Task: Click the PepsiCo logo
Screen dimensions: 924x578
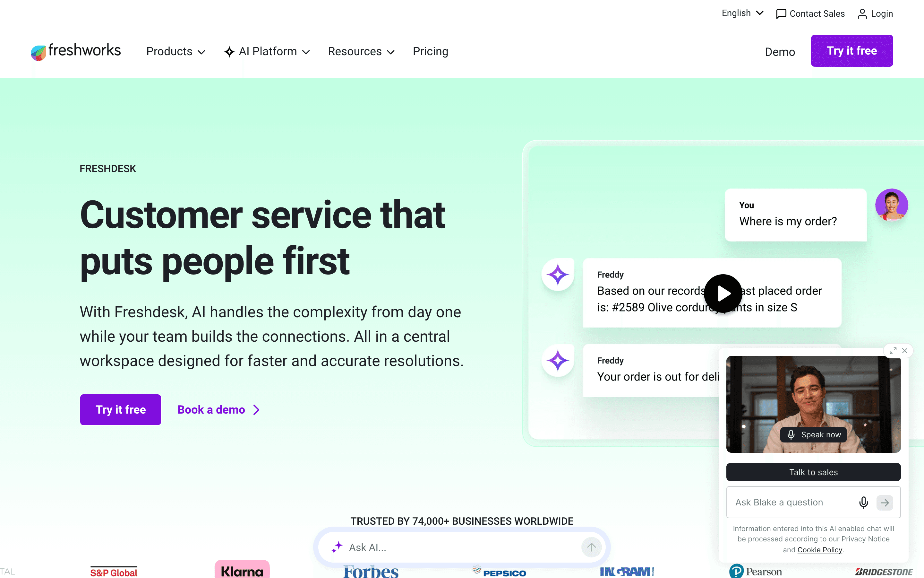Action: coord(499,571)
